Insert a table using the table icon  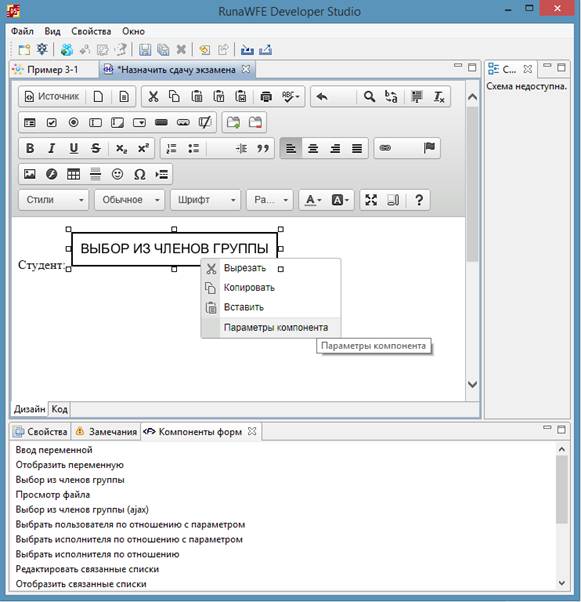pyautogui.click(x=73, y=174)
